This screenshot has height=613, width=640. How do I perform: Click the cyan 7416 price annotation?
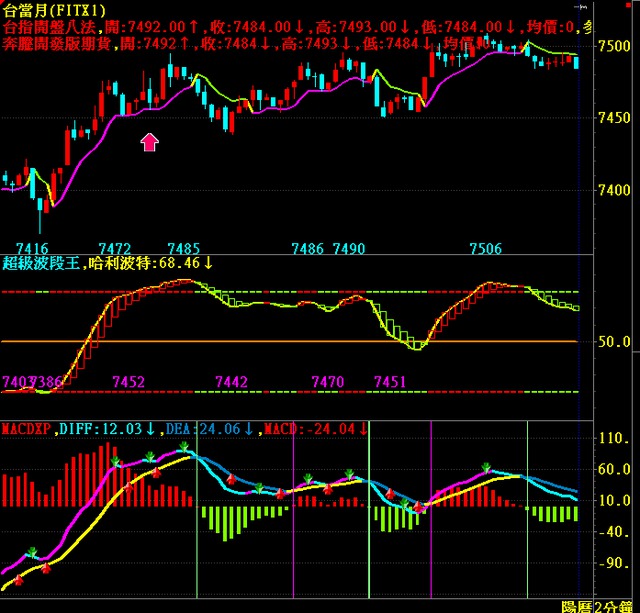coord(32,249)
